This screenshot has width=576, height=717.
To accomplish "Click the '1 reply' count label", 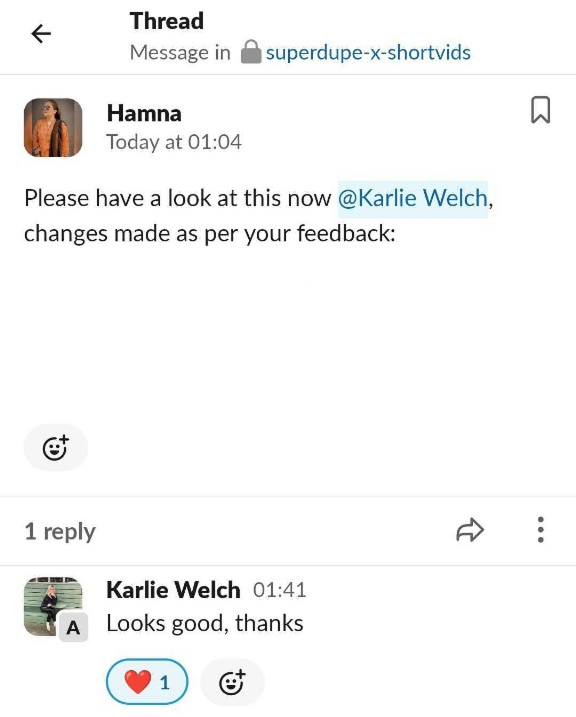I will [x=60, y=531].
